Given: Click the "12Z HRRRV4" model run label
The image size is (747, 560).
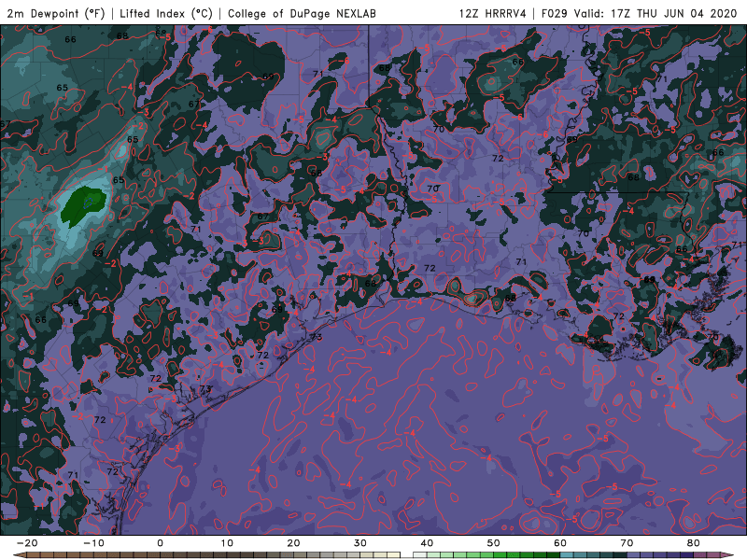Looking at the screenshot, I should click(493, 13).
